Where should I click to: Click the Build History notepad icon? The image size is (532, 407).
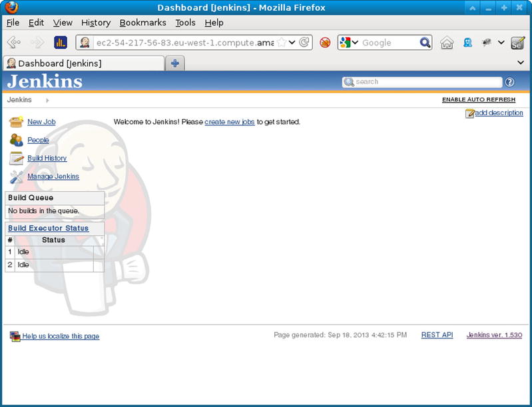point(16,158)
